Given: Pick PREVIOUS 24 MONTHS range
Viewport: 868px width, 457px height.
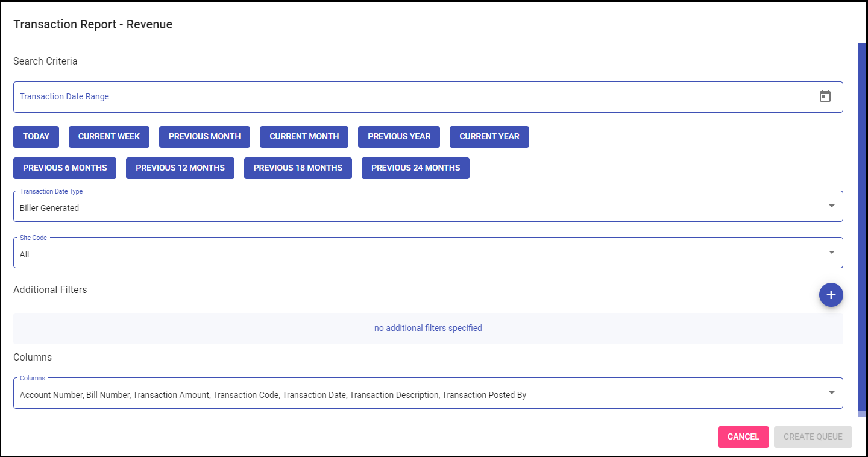Looking at the screenshot, I should click(x=415, y=168).
